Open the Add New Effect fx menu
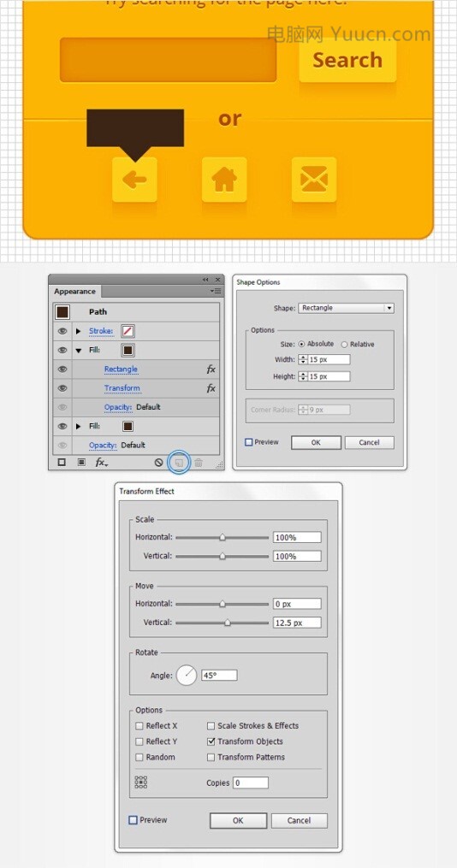The height and width of the screenshot is (868, 457). pos(101,463)
